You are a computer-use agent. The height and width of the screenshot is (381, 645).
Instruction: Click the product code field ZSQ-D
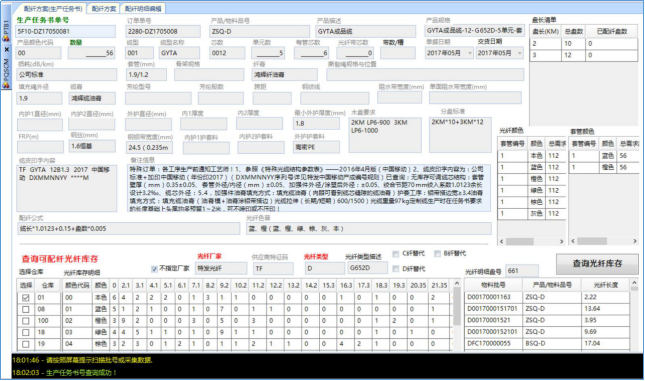pyautogui.click(x=260, y=31)
